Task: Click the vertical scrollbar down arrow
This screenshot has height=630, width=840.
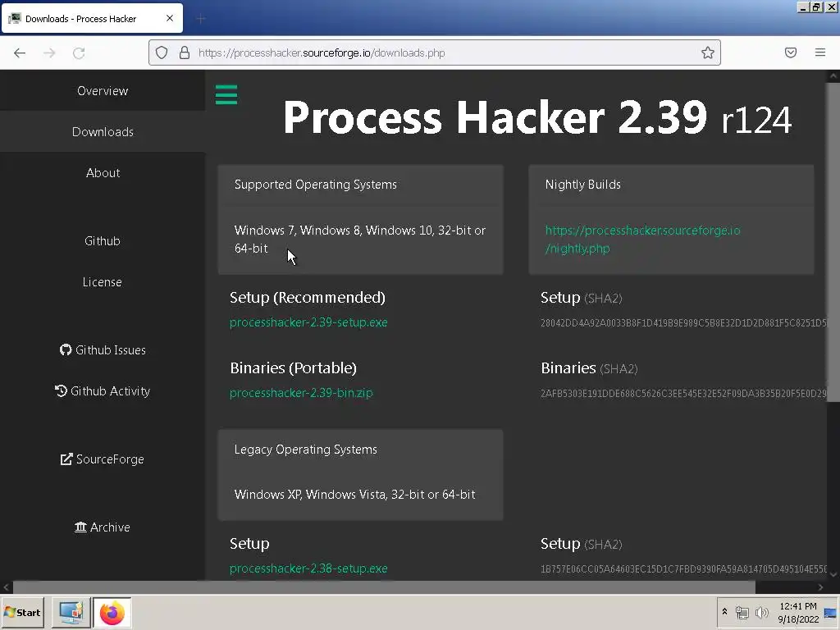Action: tap(833, 574)
